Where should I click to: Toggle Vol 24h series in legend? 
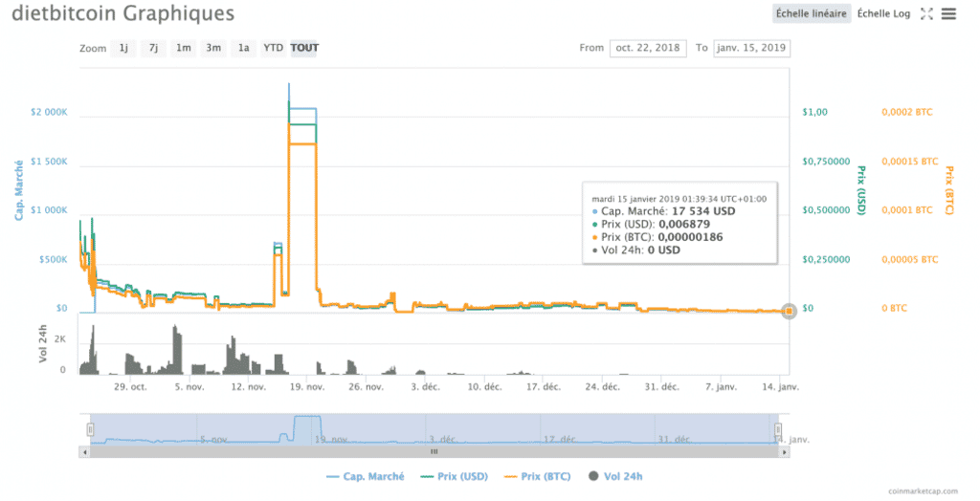click(x=615, y=477)
